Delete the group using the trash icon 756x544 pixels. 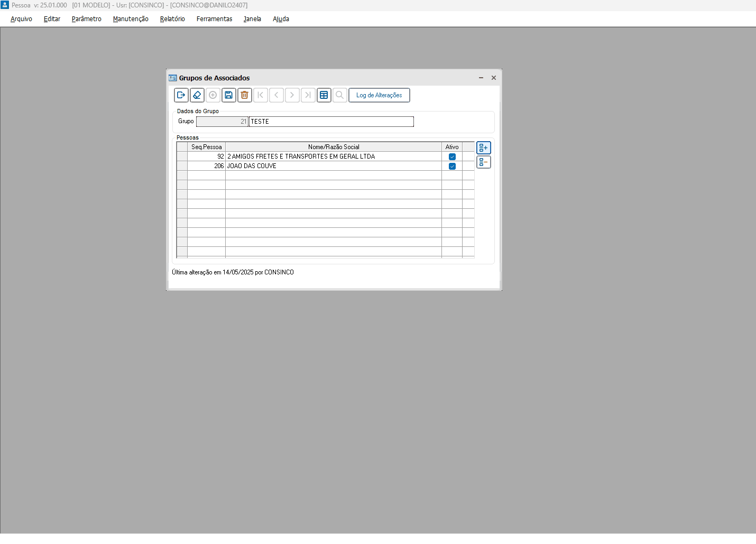click(x=245, y=95)
